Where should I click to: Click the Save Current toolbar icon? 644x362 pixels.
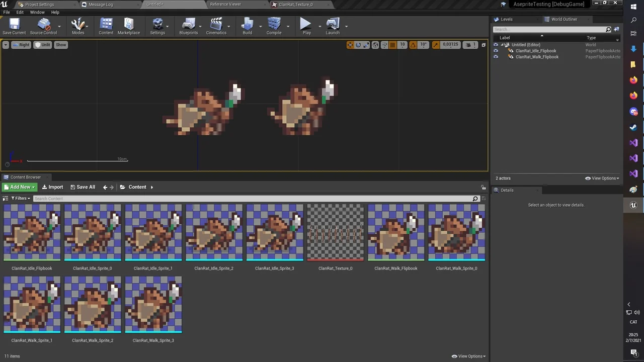[x=14, y=27]
